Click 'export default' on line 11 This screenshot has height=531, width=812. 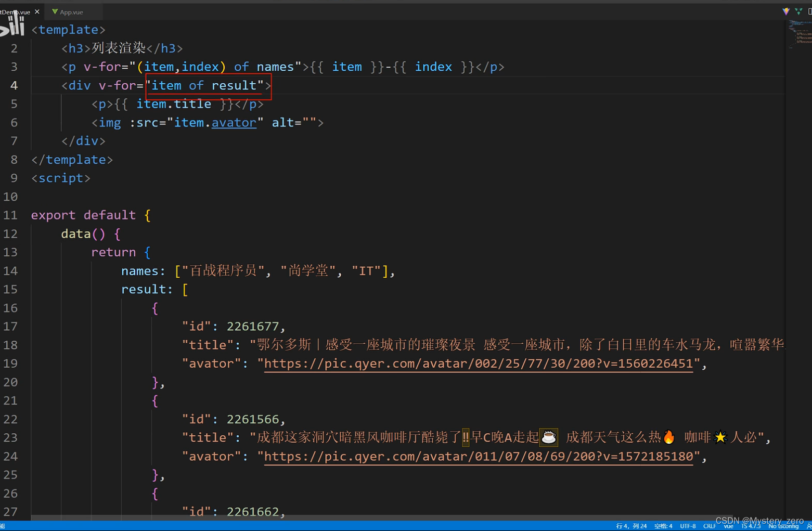[x=83, y=215]
